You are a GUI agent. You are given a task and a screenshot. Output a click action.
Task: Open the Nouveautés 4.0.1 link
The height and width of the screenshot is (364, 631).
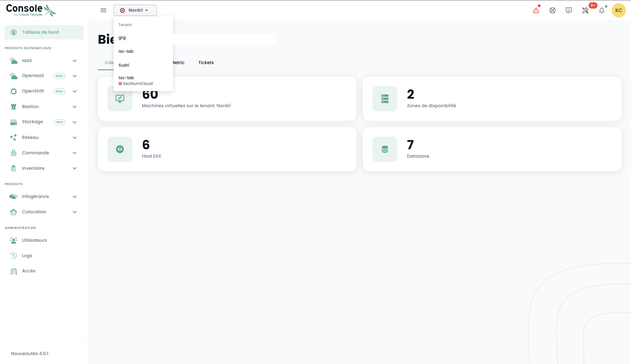29,353
